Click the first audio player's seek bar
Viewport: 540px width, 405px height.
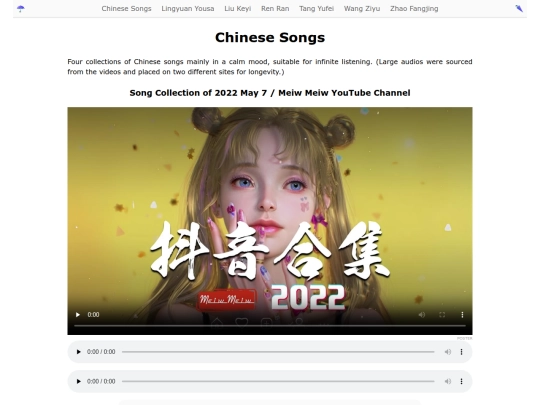[278, 352]
